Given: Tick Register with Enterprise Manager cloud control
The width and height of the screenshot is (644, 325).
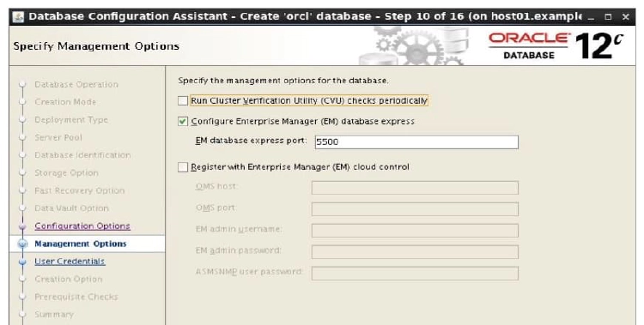Looking at the screenshot, I should tap(183, 167).
